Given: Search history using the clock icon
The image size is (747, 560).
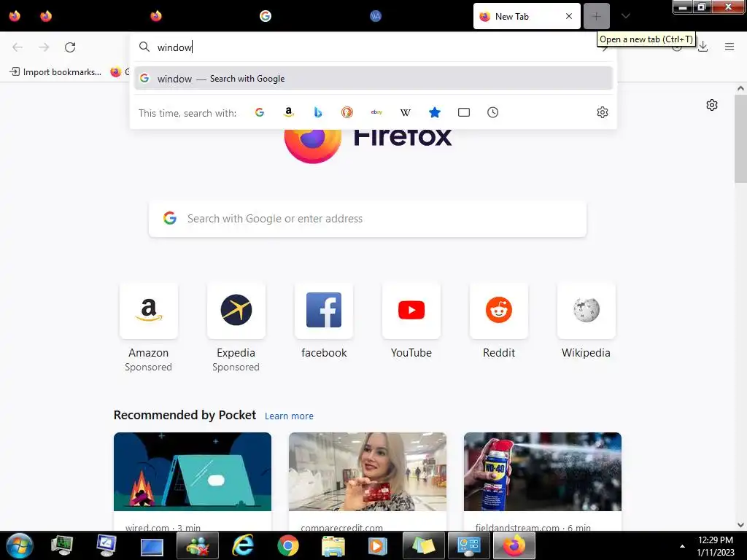Looking at the screenshot, I should coord(492,112).
